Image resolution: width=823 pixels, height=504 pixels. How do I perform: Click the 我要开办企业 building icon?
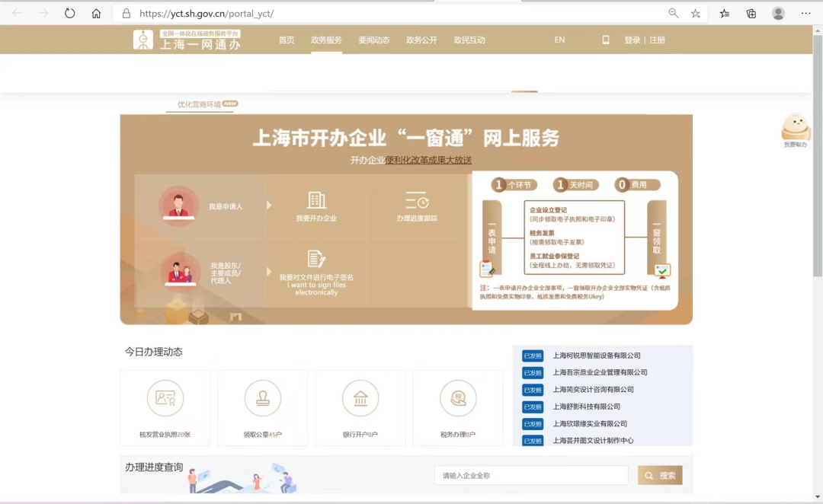tap(316, 201)
